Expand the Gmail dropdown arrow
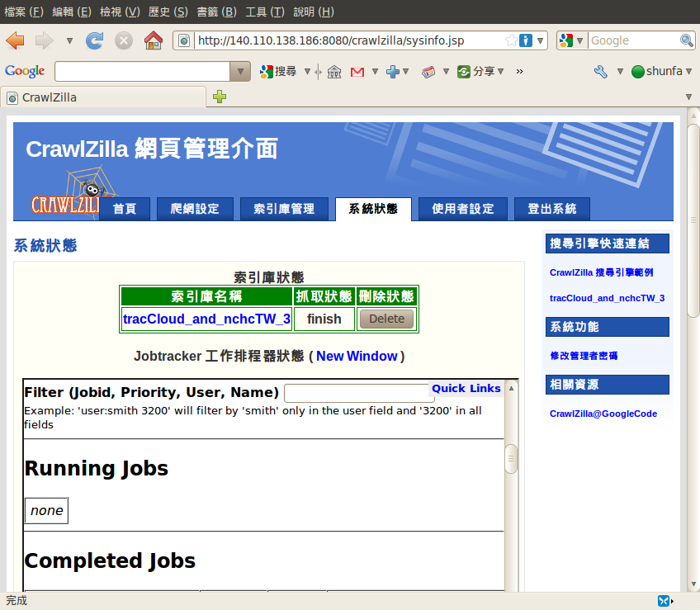This screenshot has height=610, width=700. [375, 72]
